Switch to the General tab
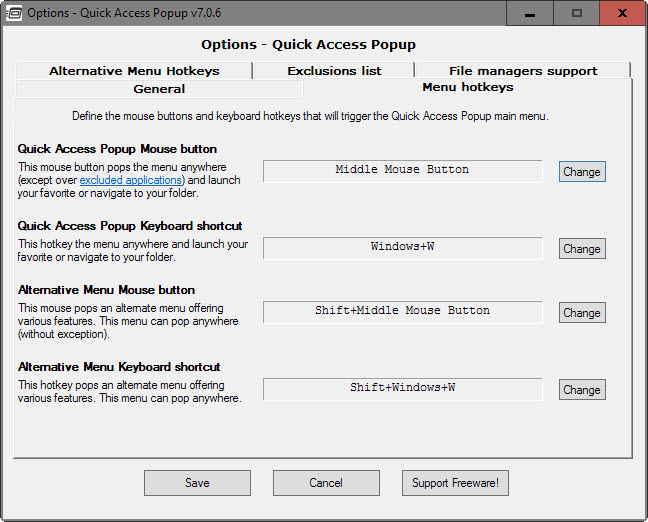This screenshot has height=522, width=648. click(159, 89)
